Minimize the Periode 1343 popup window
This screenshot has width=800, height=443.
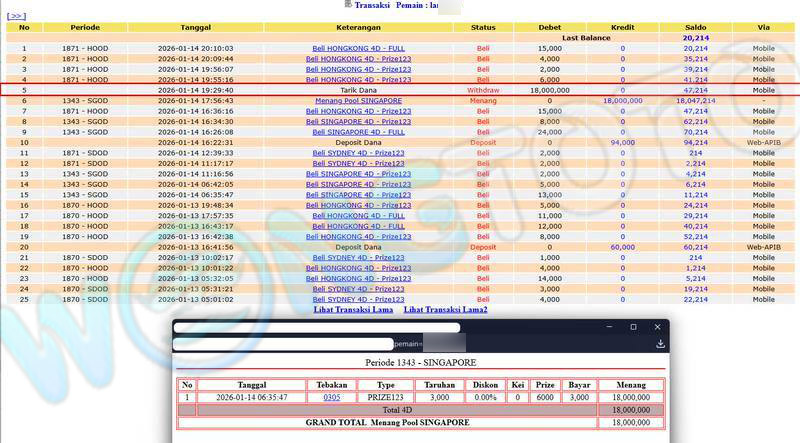605,327
